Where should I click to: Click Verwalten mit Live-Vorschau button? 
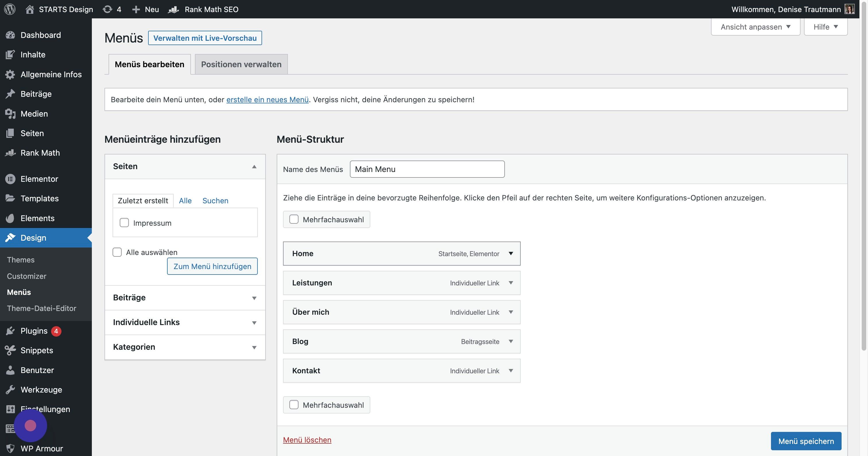coord(205,38)
